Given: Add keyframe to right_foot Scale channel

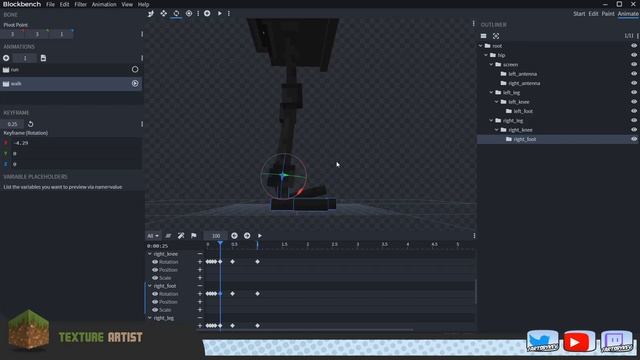Looking at the screenshot, I should tap(200, 310).
